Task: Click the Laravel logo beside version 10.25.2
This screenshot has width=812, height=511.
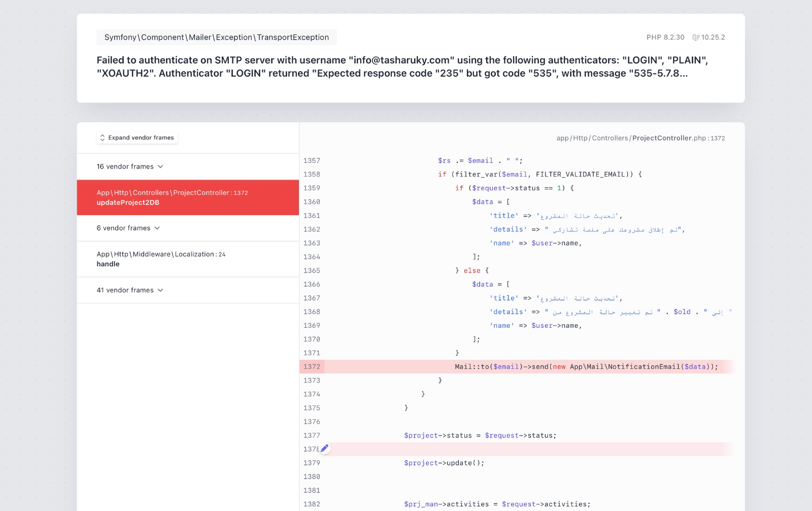Action: click(696, 38)
